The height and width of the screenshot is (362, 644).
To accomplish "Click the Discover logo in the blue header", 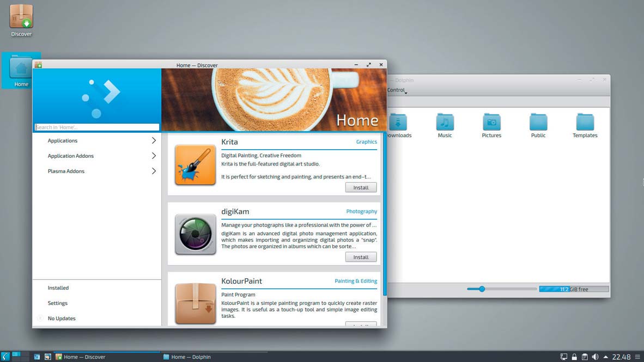I will coord(101,98).
